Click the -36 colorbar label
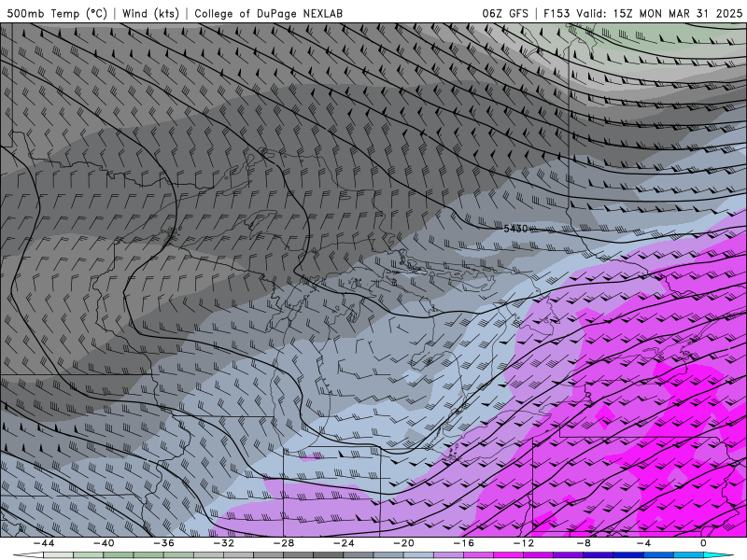747x560 pixels. click(163, 543)
